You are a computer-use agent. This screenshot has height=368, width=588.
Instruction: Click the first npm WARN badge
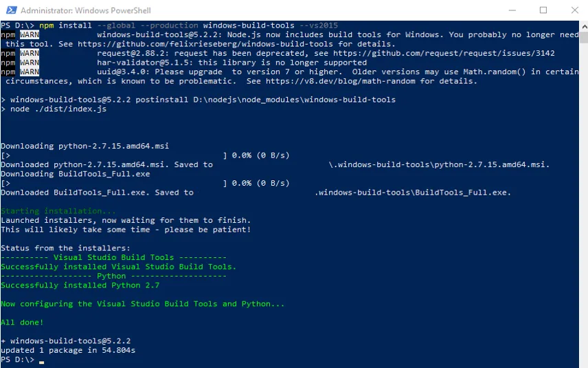(30, 34)
